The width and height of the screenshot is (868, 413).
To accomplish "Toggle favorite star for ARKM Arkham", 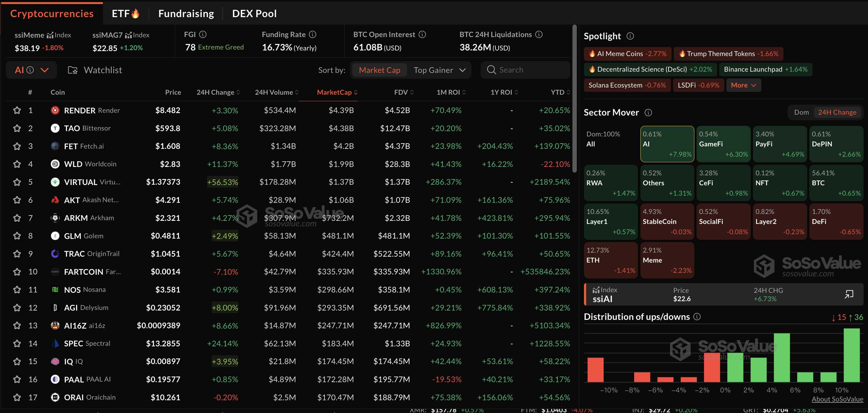I will (x=17, y=218).
